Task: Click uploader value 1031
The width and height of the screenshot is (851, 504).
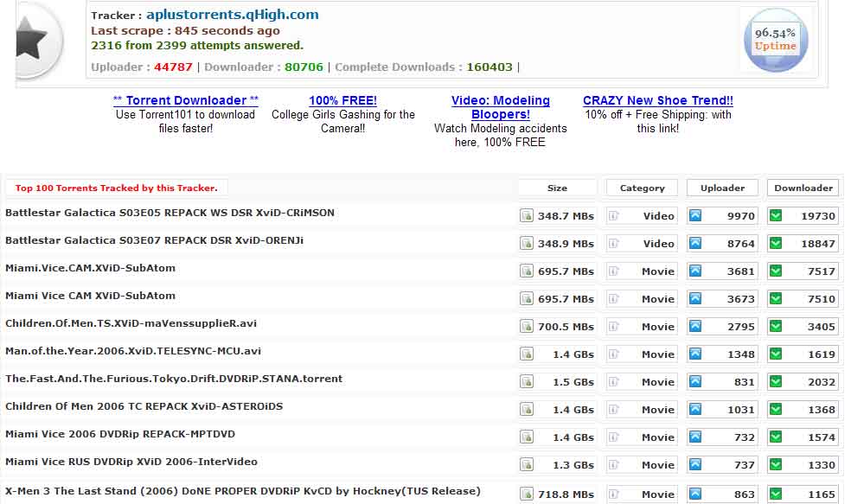Action: [741, 410]
